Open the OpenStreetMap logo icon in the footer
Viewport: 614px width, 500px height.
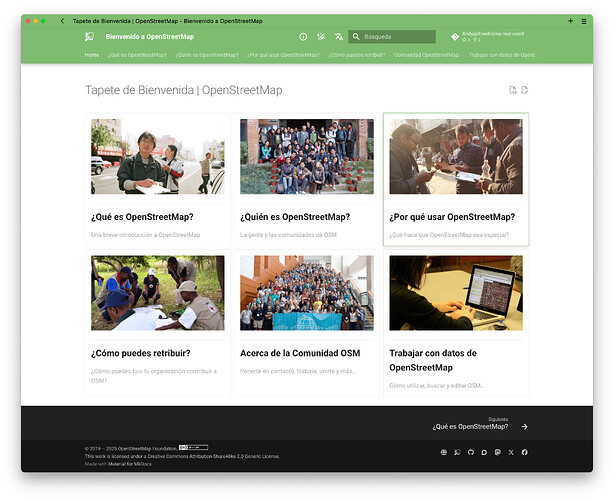point(457,452)
